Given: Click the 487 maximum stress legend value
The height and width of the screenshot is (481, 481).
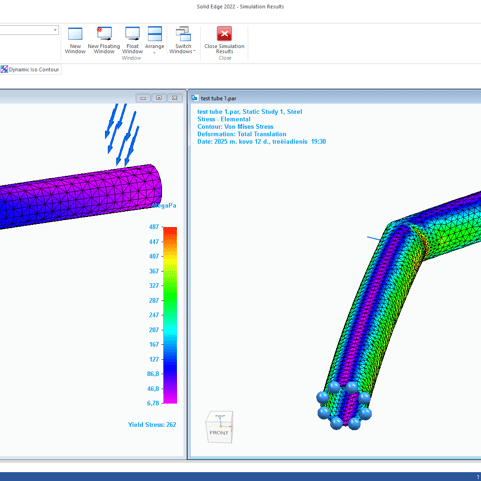Looking at the screenshot, I should coord(154,227).
